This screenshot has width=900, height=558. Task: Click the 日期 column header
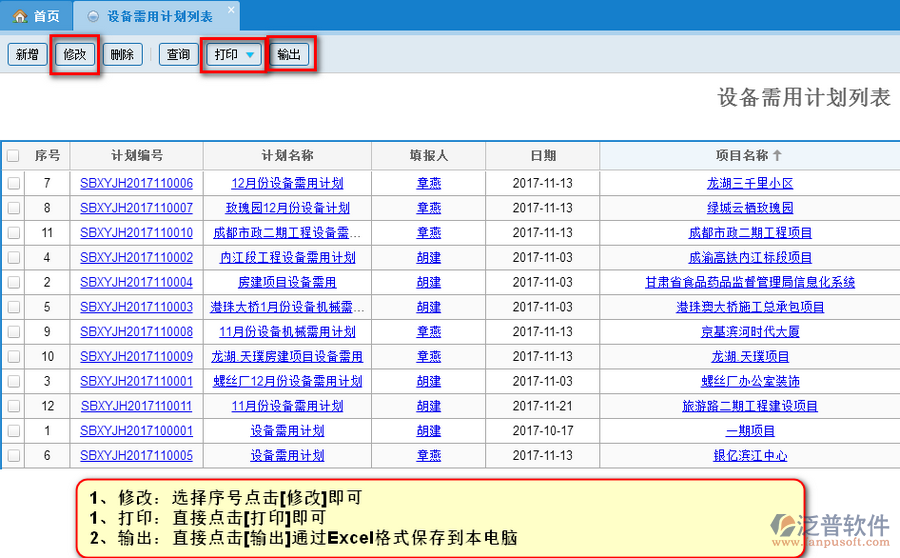543,156
